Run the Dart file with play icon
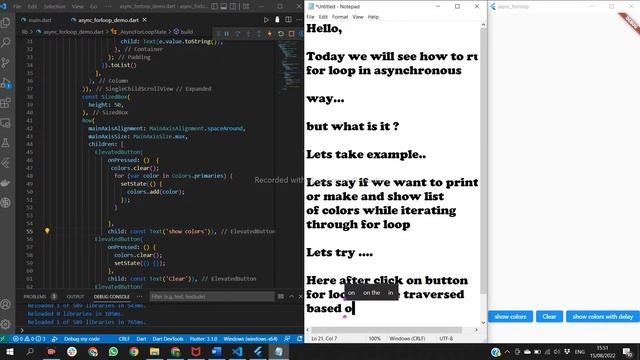The width and height of the screenshot is (640, 360). (266, 20)
